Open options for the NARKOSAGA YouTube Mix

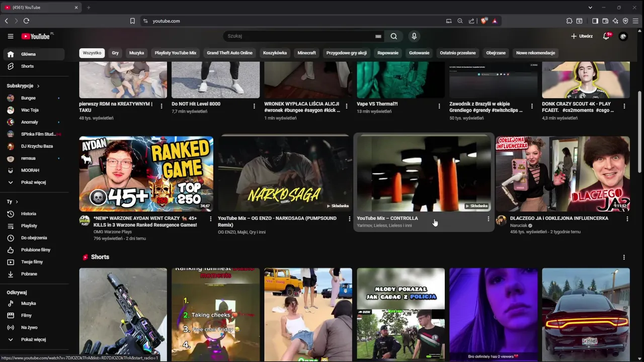[x=350, y=219]
